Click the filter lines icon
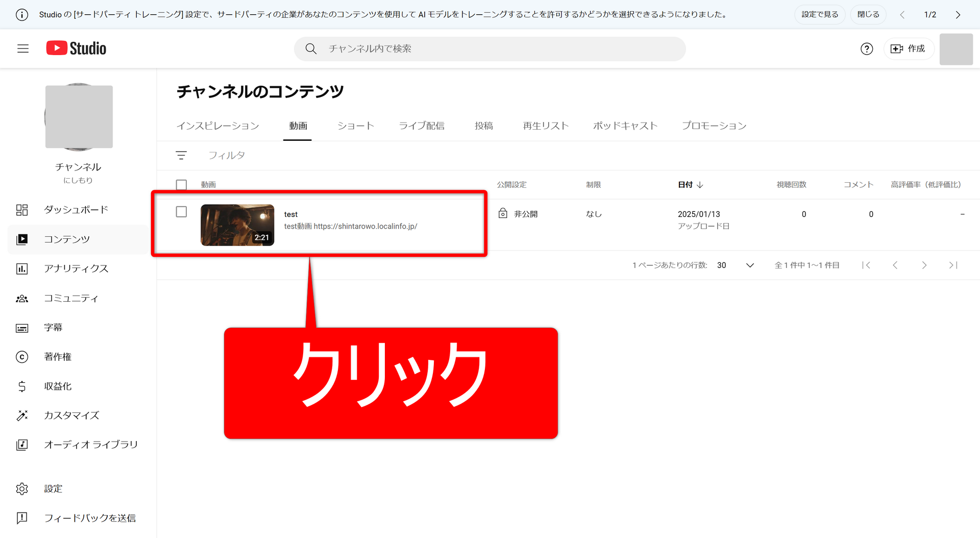The image size is (980, 538). 181,155
